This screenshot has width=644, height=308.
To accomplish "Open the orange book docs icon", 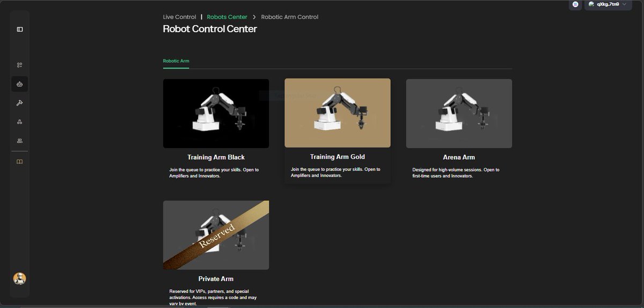I will (x=20, y=162).
